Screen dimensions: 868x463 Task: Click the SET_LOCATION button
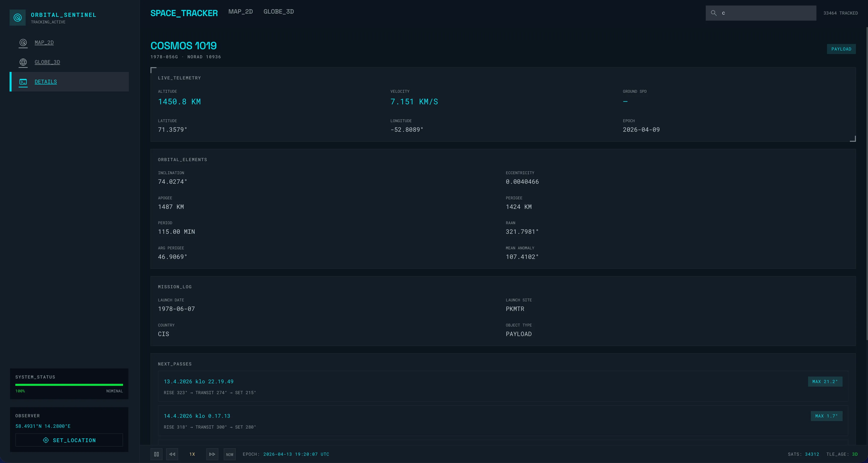(69, 440)
